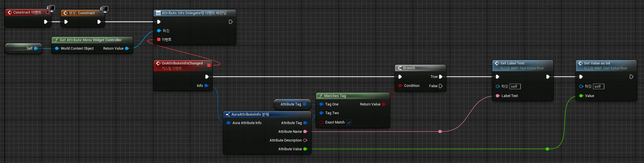Click the Attribute Value green output pin

[305, 149]
